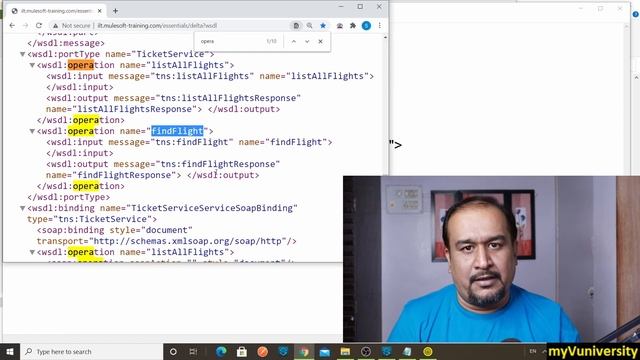Collapse the first listAllFlights operation node
The height and width of the screenshot is (360, 640).
[32, 65]
